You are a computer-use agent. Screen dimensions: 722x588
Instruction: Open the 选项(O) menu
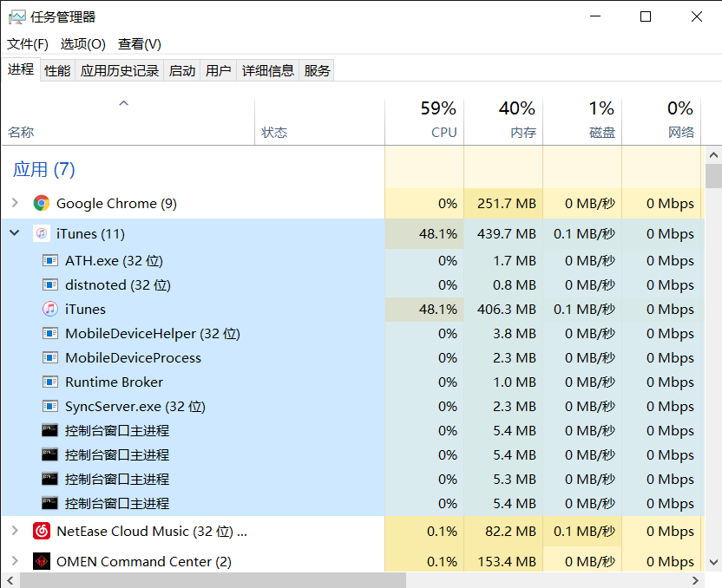pyautogui.click(x=82, y=44)
